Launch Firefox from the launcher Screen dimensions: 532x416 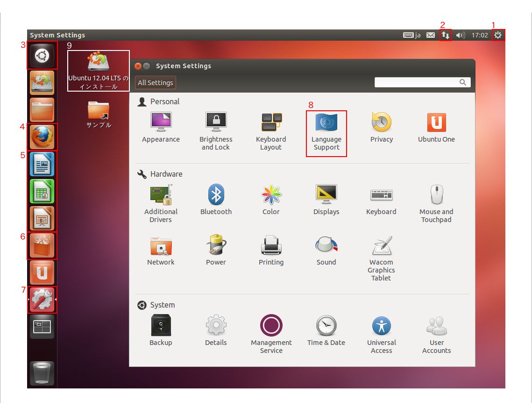tap(42, 136)
